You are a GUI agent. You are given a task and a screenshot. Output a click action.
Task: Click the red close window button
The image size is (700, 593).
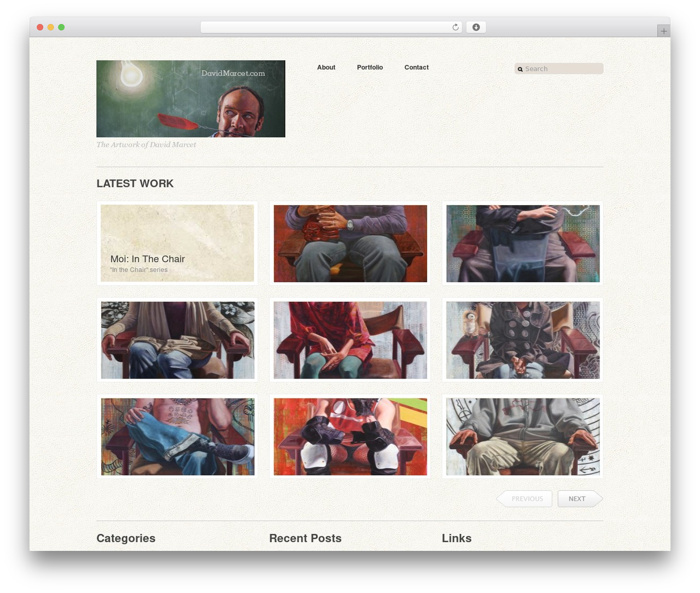[40, 27]
